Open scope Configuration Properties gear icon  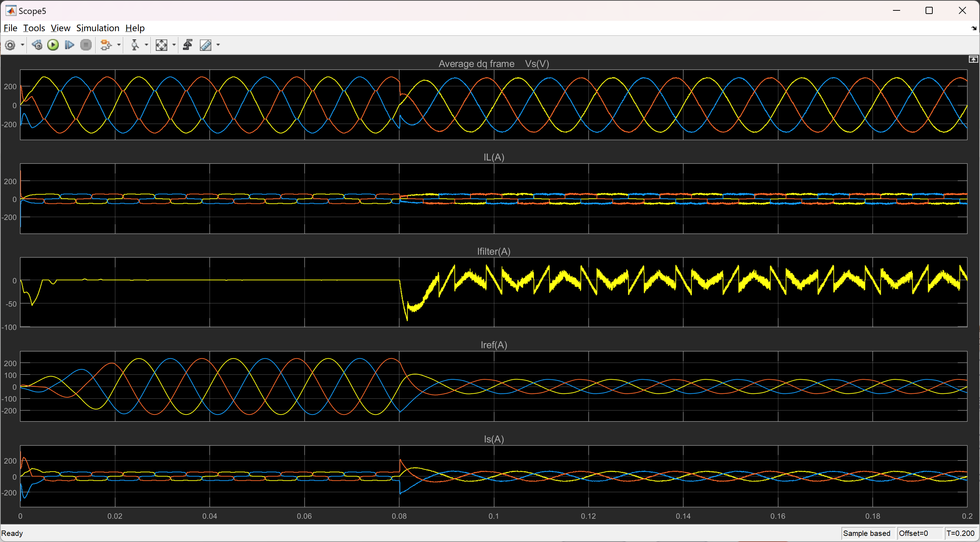point(10,45)
